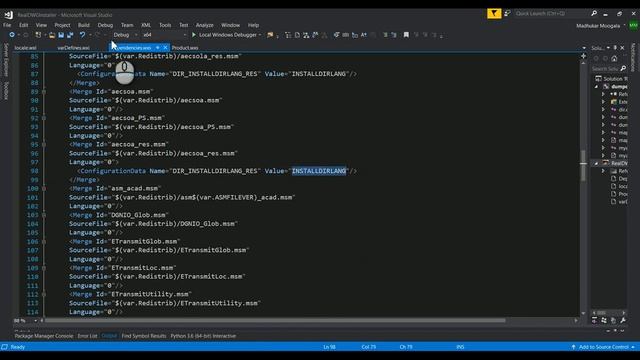Switch to the Product.wxs tab
This screenshot has width=640, height=360.
[185, 48]
